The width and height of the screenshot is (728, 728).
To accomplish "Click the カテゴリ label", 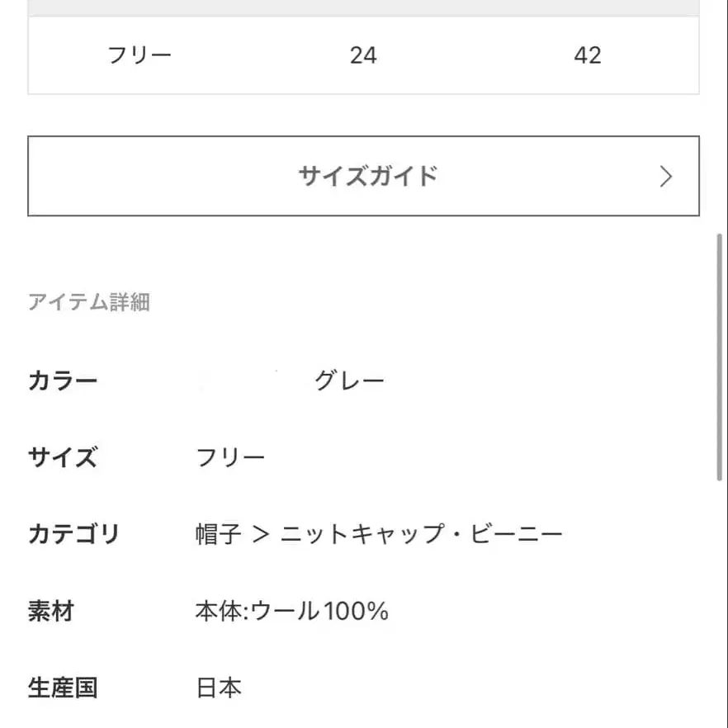I will click(x=74, y=534).
